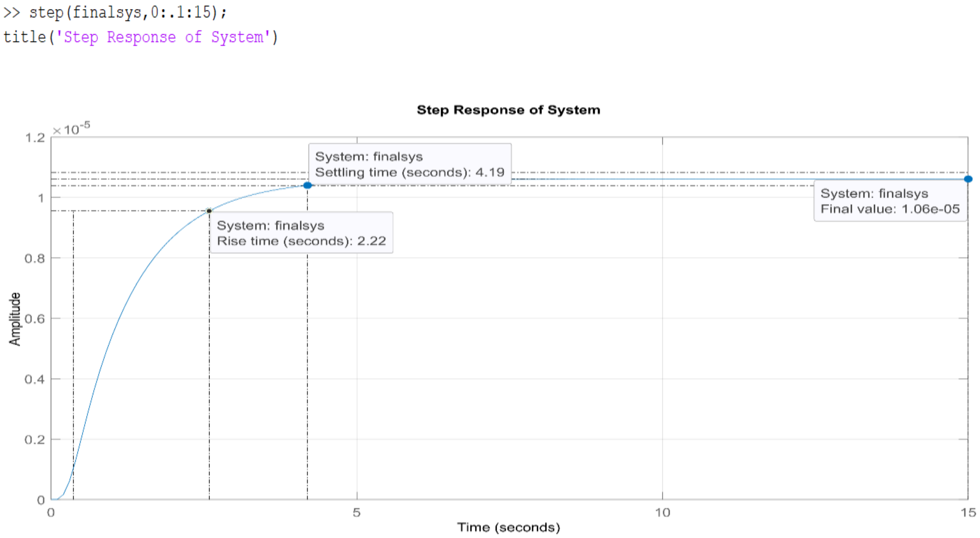Click the step(finalsys,0:.1:15) command line
The width and height of the screenshot is (980, 538).
[128, 12]
